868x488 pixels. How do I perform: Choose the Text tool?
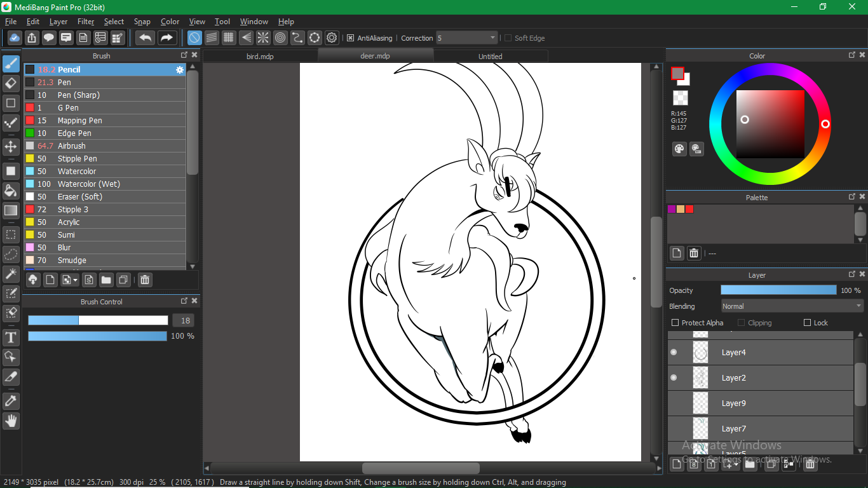tap(11, 337)
